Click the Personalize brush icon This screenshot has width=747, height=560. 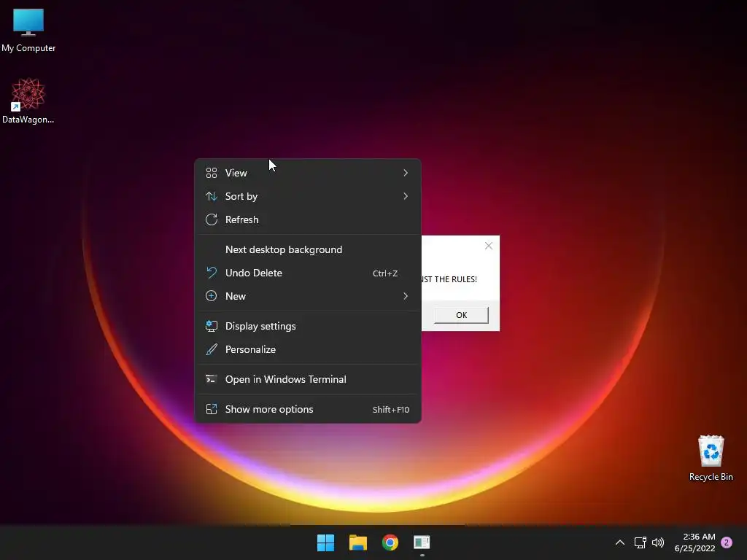[212, 349]
